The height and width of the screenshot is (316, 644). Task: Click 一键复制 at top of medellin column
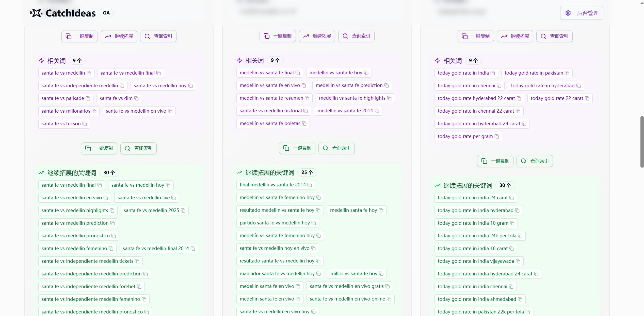[278, 36]
